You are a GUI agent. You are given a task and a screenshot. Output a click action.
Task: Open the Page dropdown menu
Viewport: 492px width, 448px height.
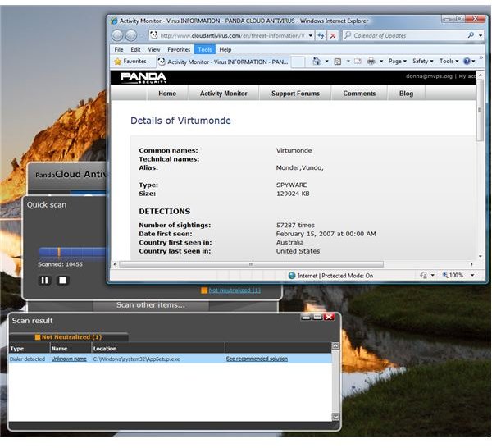point(397,62)
